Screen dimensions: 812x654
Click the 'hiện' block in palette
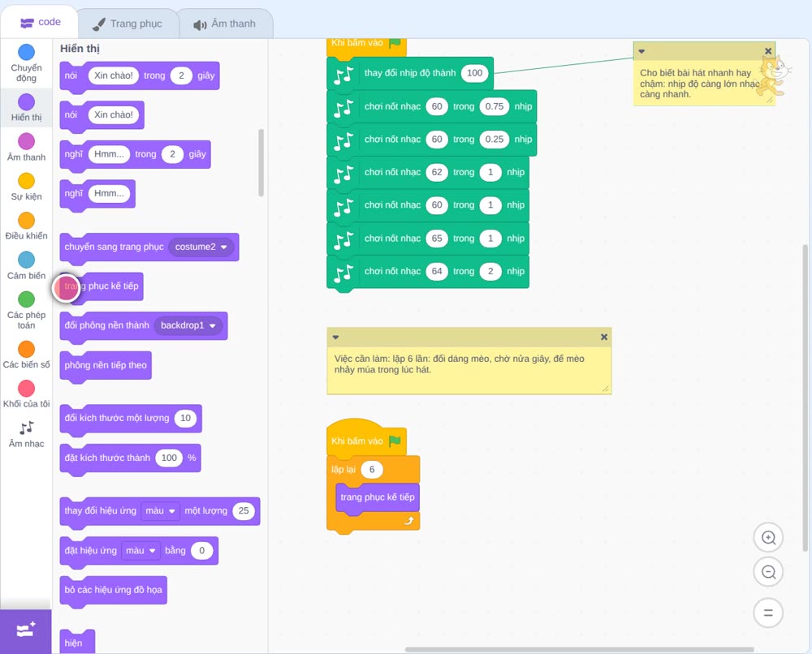[77, 642]
